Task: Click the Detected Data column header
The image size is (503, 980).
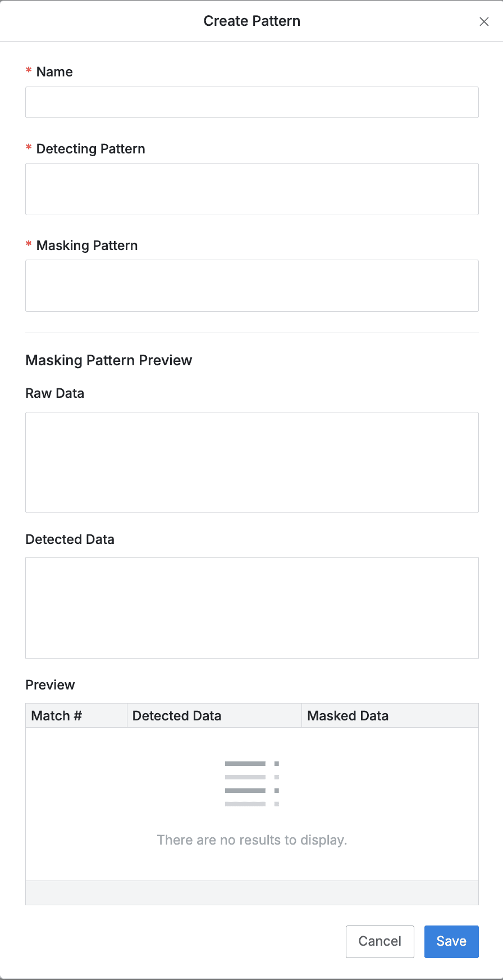Action: [x=177, y=715]
